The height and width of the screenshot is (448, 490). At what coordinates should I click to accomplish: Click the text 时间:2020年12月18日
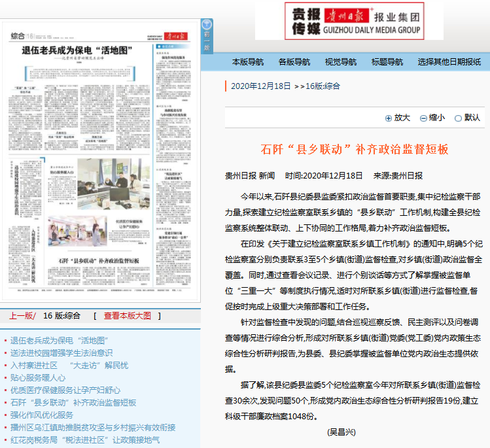tap(323, 175)
